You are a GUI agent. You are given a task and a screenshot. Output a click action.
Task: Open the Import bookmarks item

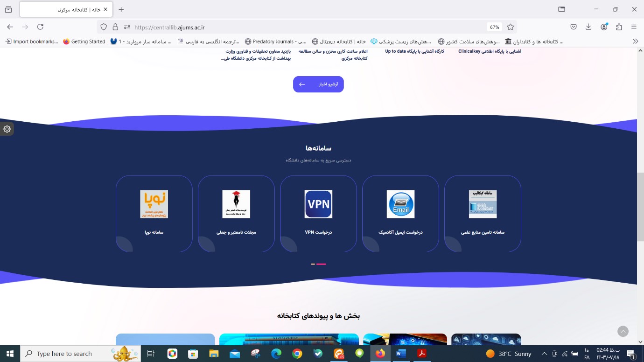[32, 41]
